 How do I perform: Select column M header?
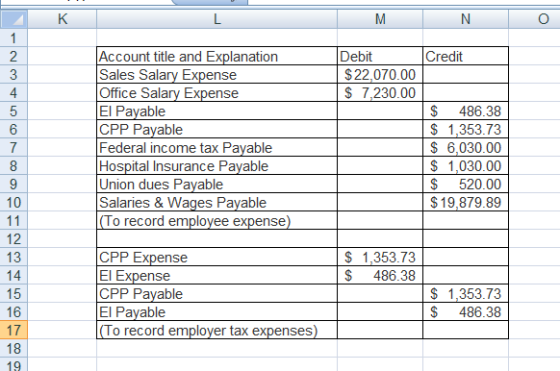pos(380,19)
